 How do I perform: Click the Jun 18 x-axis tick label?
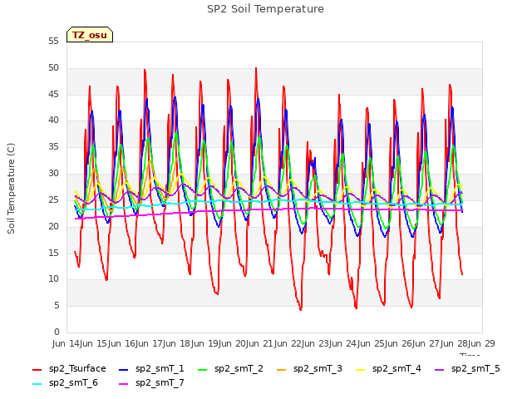pos(178,343)
